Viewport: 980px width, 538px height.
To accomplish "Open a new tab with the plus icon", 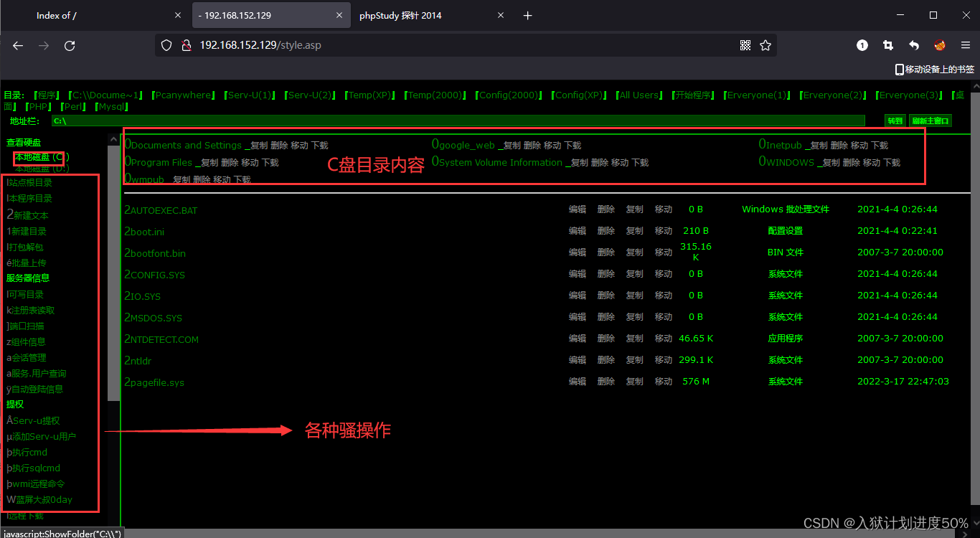I will click(x=528, y=15).
